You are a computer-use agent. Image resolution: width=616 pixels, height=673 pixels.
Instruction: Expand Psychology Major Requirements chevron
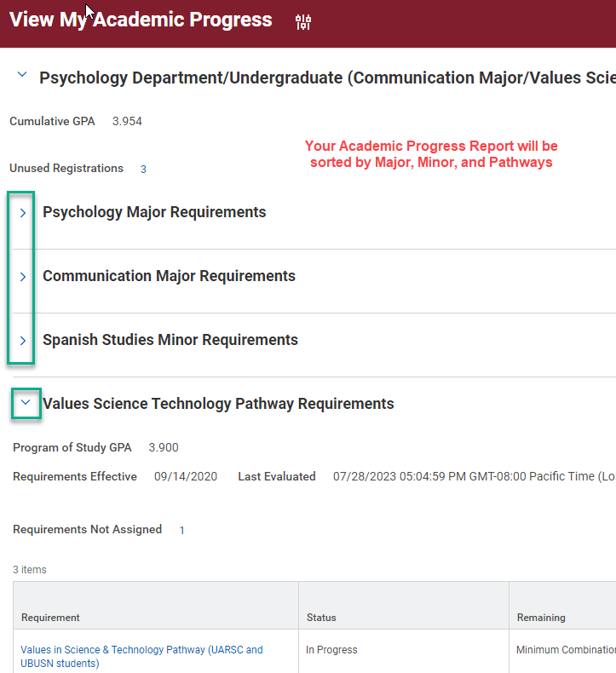(x=23, y=213)
